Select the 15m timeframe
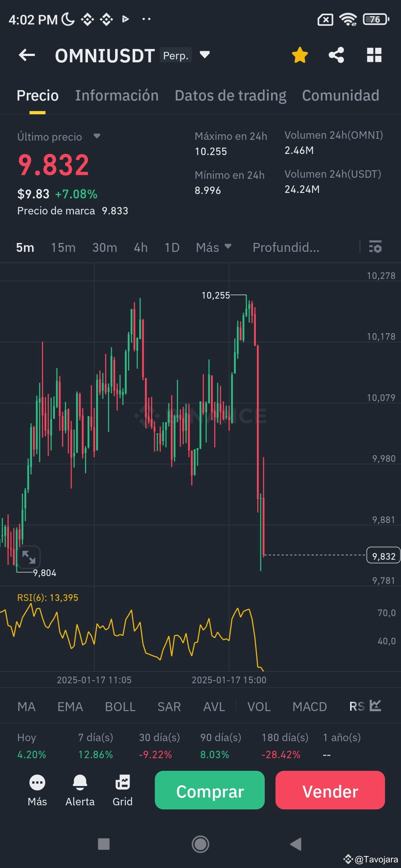 (63, 247)
